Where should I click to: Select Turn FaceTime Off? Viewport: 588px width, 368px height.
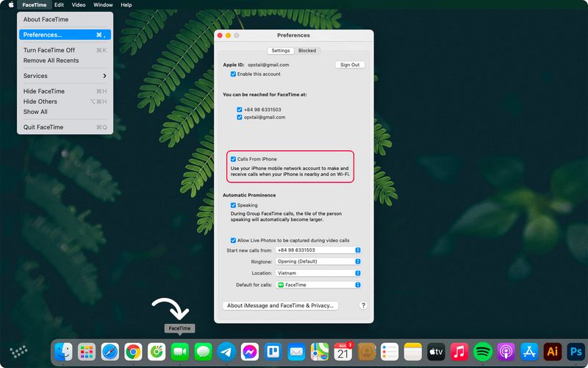click(65, 50)
